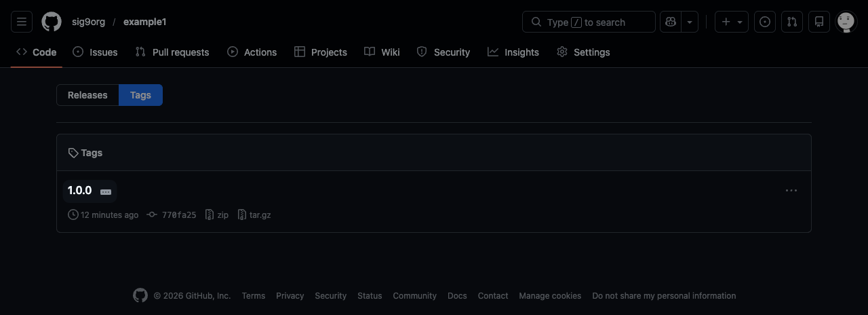Image resolution: width=868 pixels, height=315 pixels.
Task: Open the hamburger navigation menu
Action: pyautogui.click(x=21, y=22)
